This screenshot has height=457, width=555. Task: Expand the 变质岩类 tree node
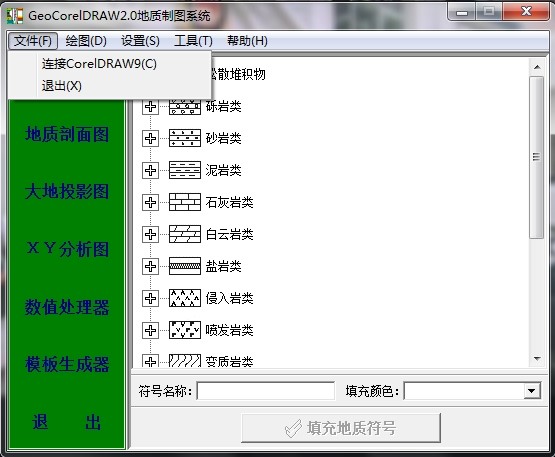[150, 361]
